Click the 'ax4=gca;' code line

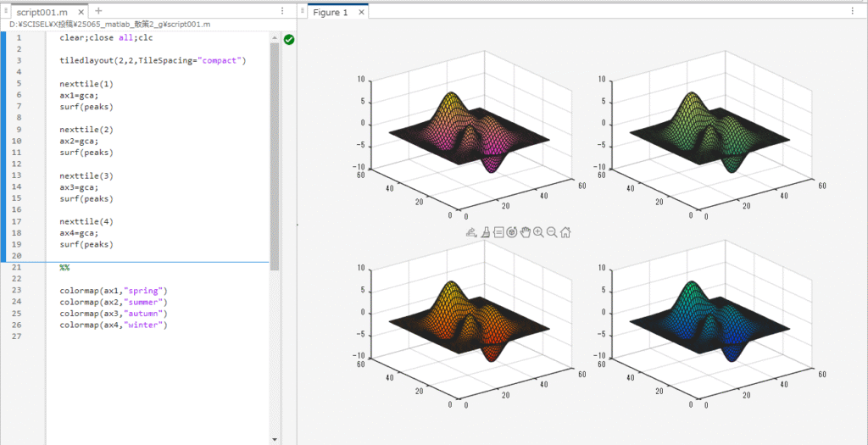(x=79, y=233)
